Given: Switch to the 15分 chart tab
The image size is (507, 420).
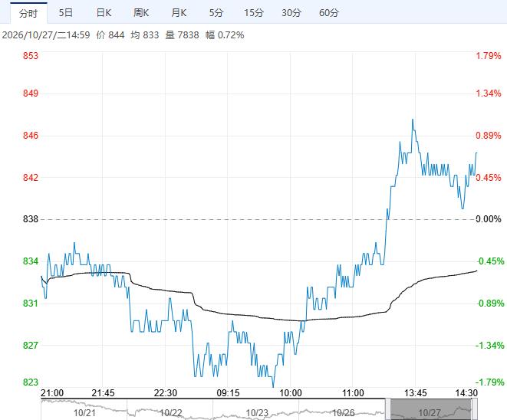Looking at the screenshot, I should (x=253, y=13).
